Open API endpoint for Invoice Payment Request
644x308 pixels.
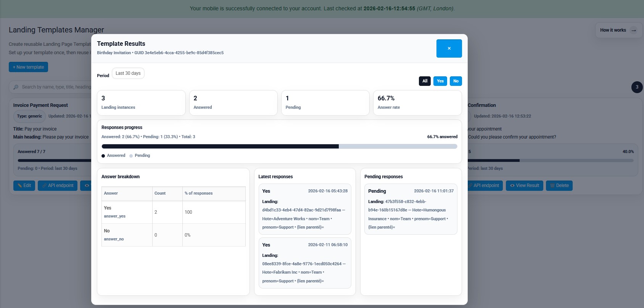(58, 186)
